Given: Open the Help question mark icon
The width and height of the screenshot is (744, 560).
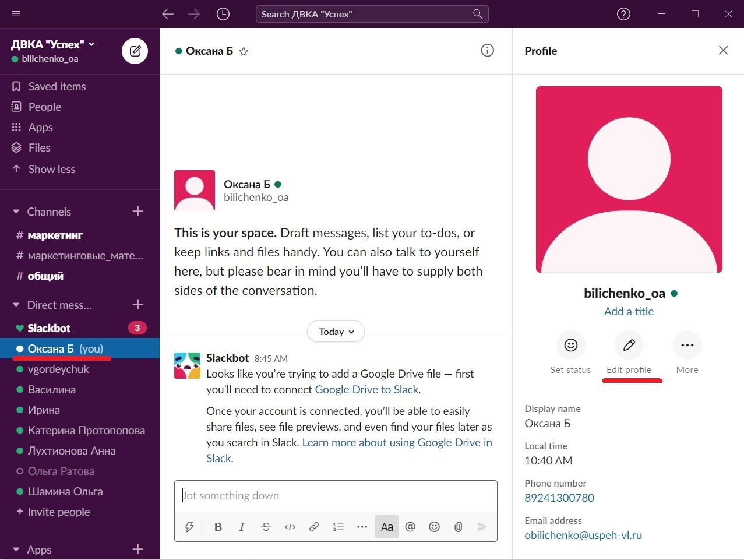Looking at the screenshot, I should click(623, 14).
